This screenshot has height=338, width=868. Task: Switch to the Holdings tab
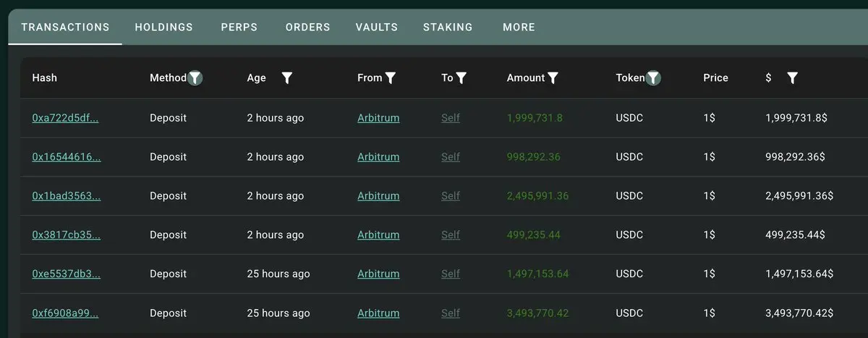point(164,28)
